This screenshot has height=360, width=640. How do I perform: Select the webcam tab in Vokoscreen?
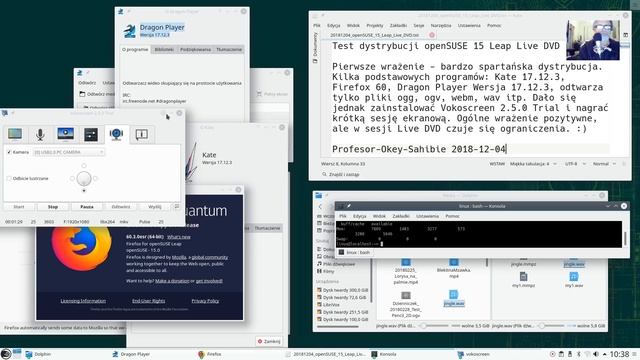point(116,134)
